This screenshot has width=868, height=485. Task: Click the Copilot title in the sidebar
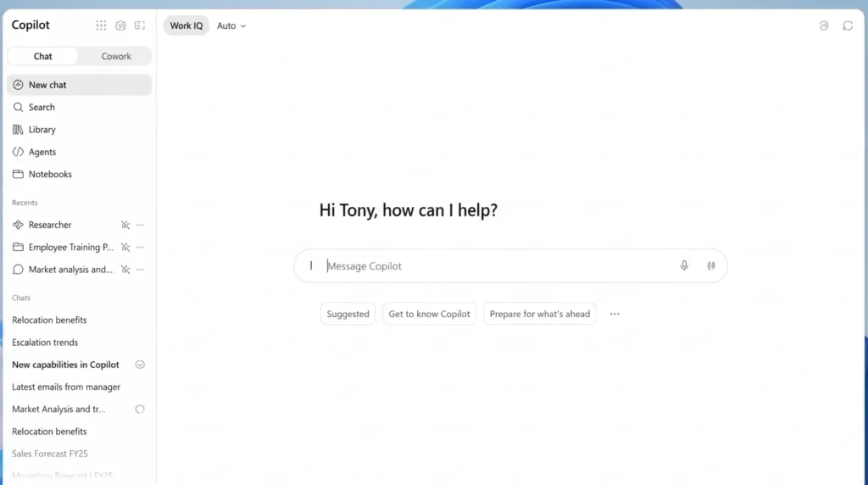coord(31,25)
